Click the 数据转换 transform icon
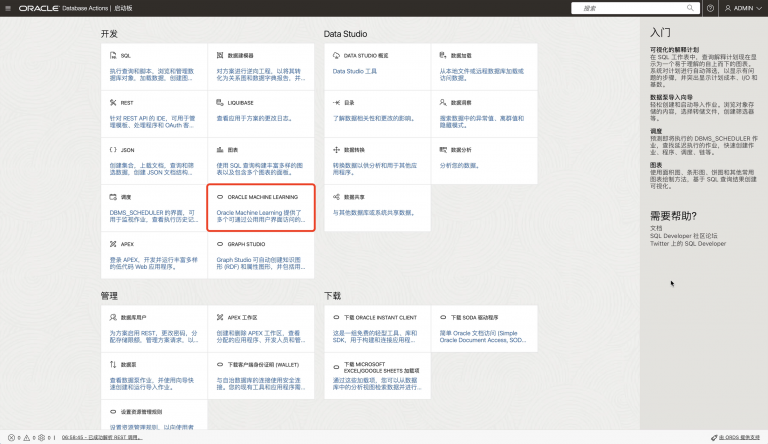 coord(336,149)
